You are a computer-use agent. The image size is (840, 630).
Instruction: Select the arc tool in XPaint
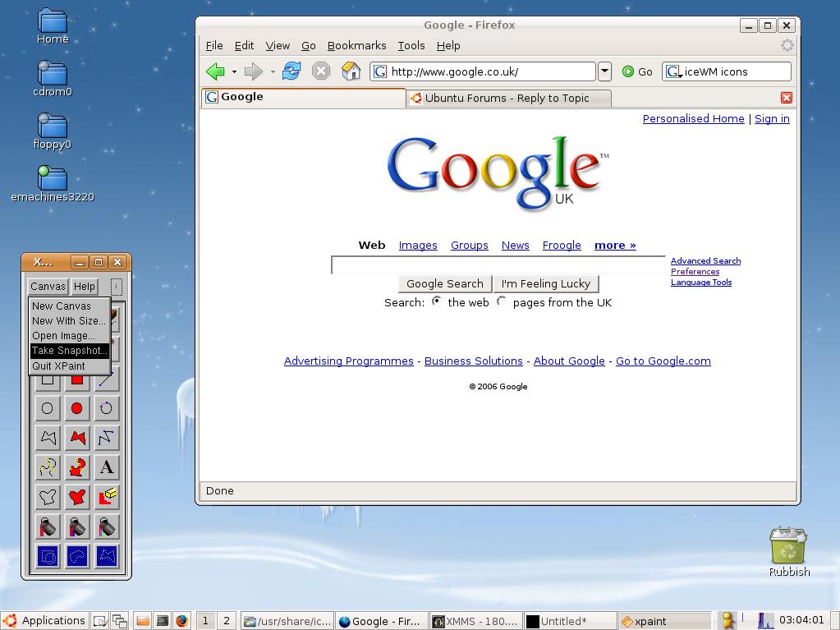pyautogui.click(x=106, y=409)
